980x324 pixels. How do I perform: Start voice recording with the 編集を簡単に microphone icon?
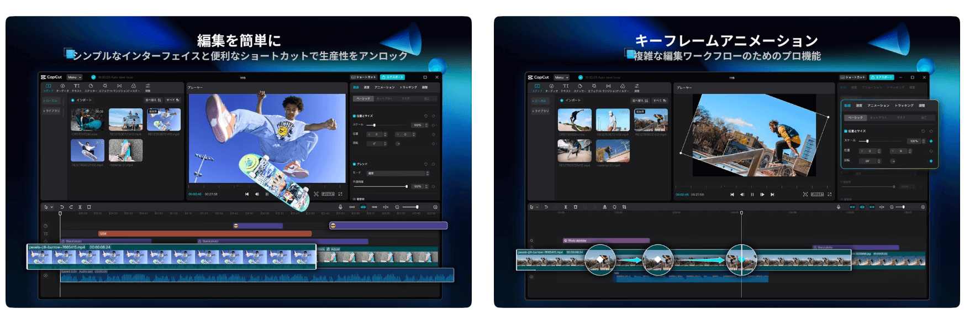tap(340, 207)
